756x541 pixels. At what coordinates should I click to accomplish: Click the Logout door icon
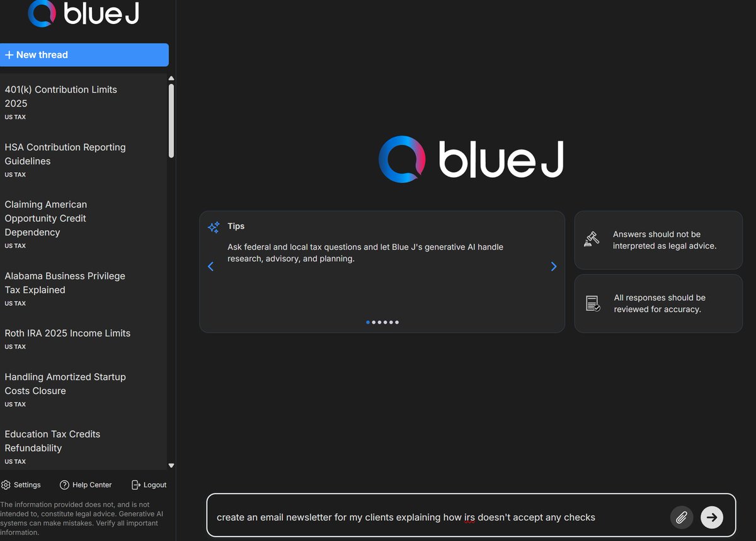coord(136,485)
